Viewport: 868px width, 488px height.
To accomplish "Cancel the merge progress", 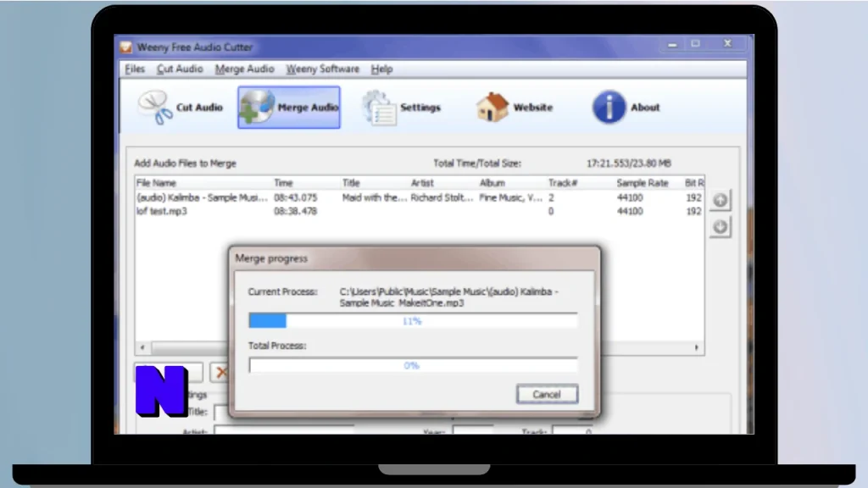I will [547, 395].
